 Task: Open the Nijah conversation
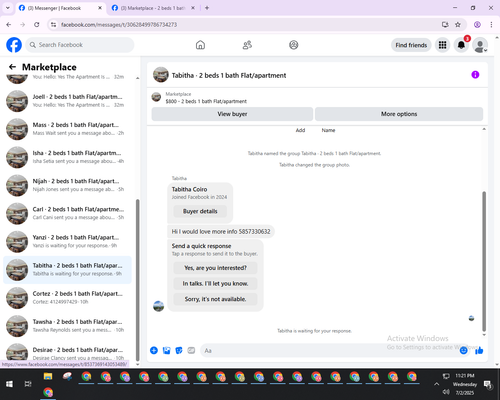[x=67, y=185]
